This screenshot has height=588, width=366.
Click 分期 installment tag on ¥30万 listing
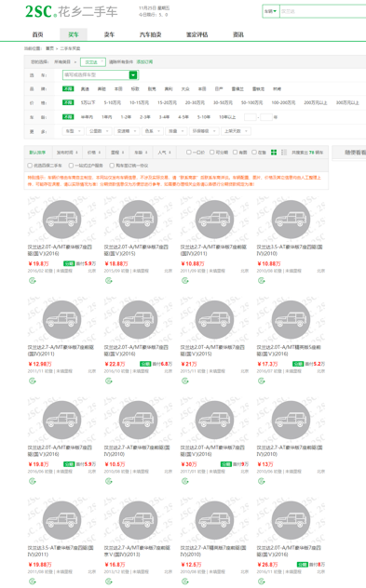click(226, 464)
